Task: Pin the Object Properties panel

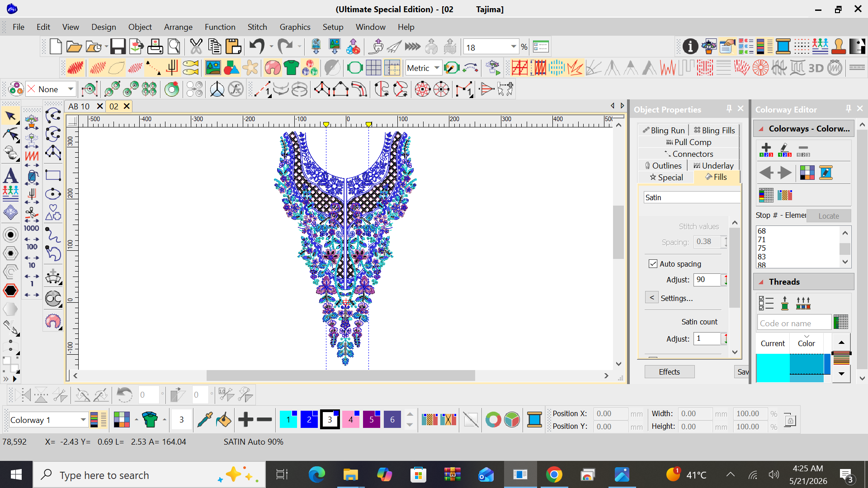Action: point(729,109)
